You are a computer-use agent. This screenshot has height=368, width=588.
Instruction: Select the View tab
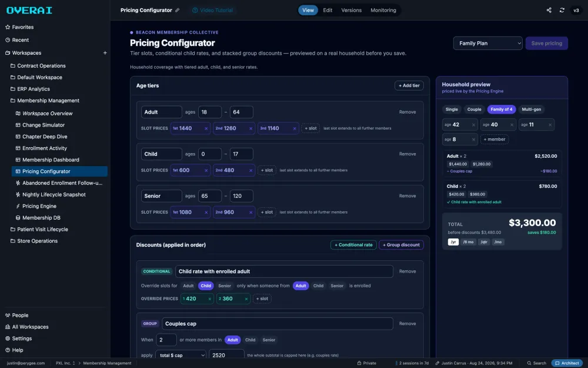[x=308, y=10]
